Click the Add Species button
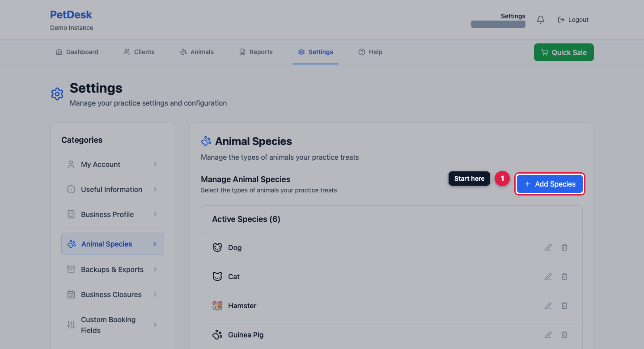Image resolution: width=644 pixels, height=349 pixels. click(550, 184)
